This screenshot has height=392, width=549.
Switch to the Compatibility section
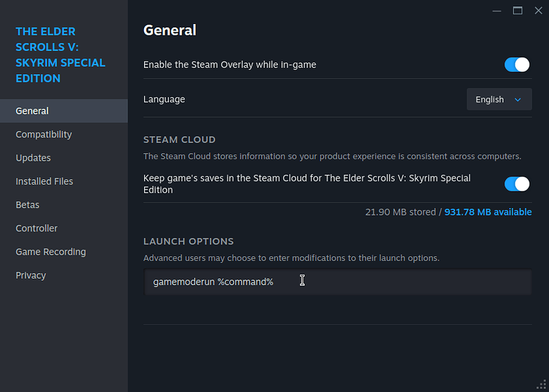(x=64, y=134)
